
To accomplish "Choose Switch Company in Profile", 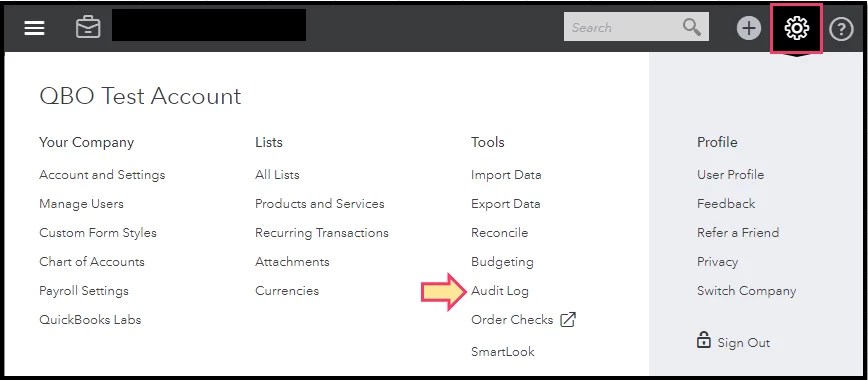I will point(746,291).
